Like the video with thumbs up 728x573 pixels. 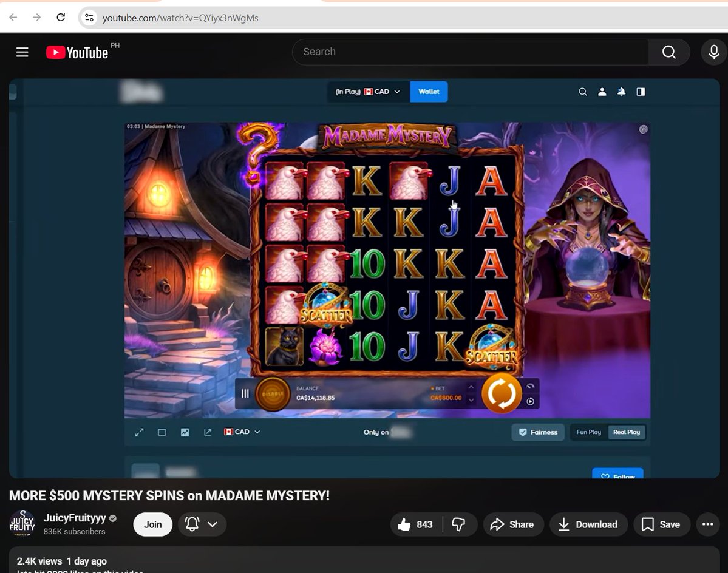(416, 524)
